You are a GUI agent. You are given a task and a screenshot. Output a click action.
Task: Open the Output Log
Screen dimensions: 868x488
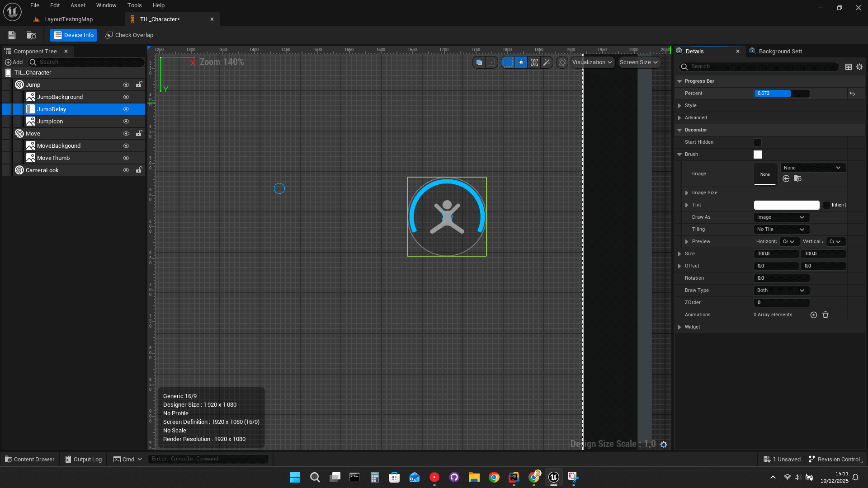[83, 460]
